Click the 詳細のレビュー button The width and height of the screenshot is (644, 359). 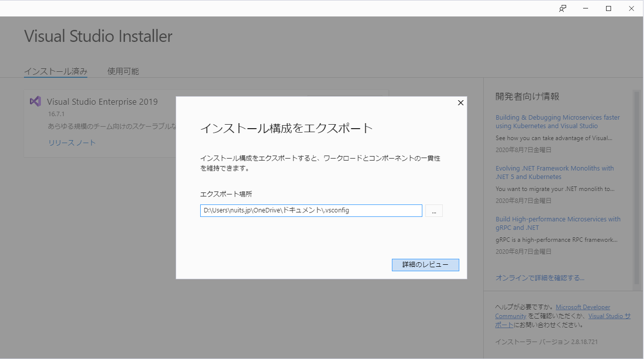(x=425, y=265)
